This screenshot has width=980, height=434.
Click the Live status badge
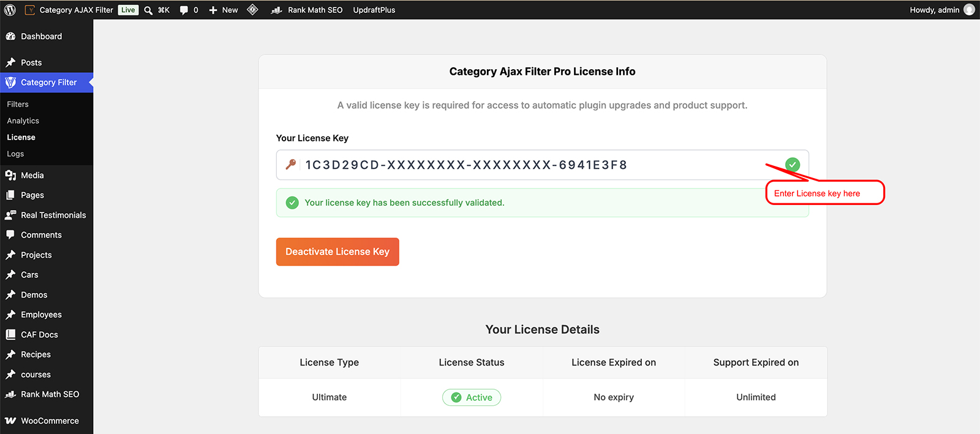tap(128, 10)
